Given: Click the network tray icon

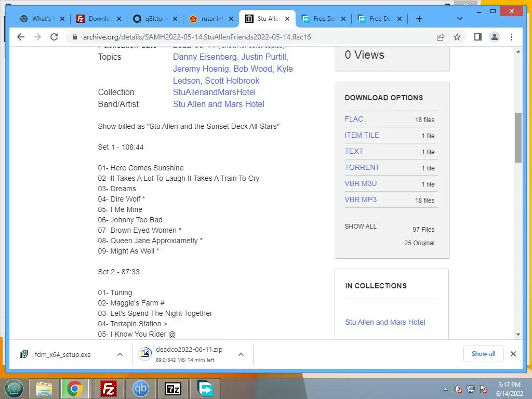Looking at the screenshot, I should point(471,389).
